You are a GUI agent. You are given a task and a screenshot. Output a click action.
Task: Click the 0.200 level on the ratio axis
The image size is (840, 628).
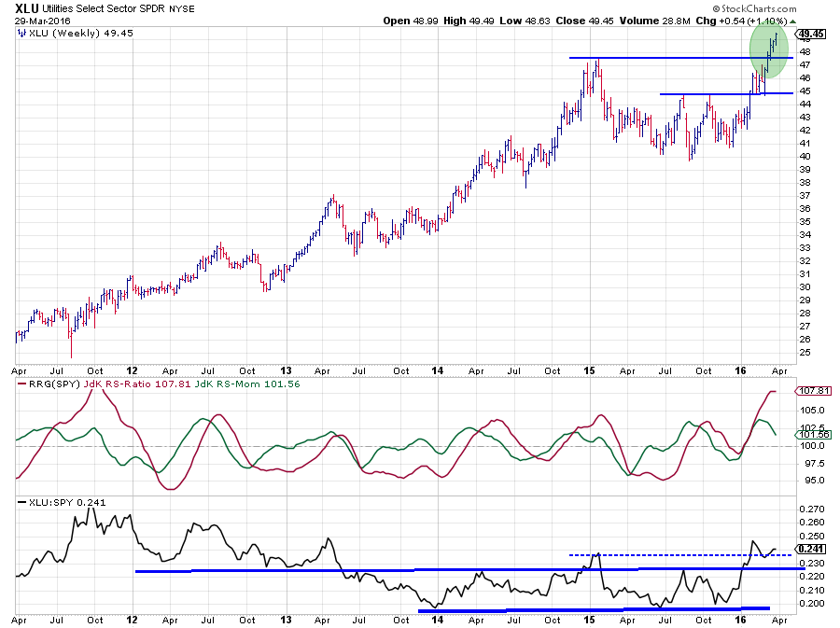[812, 604]
